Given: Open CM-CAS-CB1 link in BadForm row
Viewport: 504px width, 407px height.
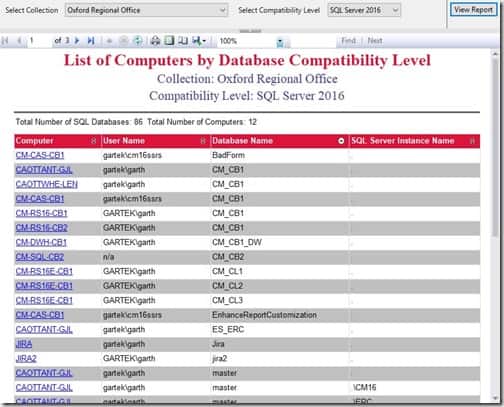Looking at the screenshot, I should click(x=40, y=155).
